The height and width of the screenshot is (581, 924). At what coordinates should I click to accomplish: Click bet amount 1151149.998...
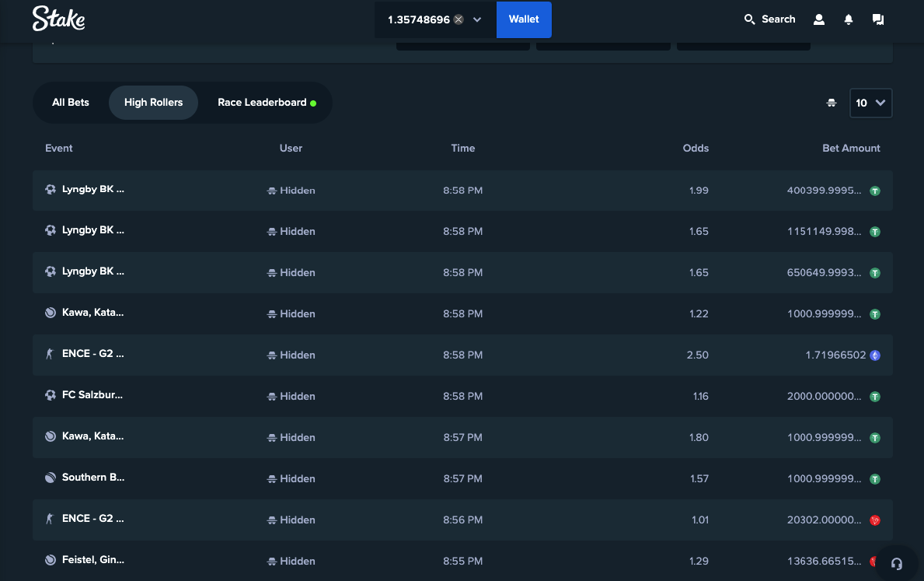[x=824, y=231]
